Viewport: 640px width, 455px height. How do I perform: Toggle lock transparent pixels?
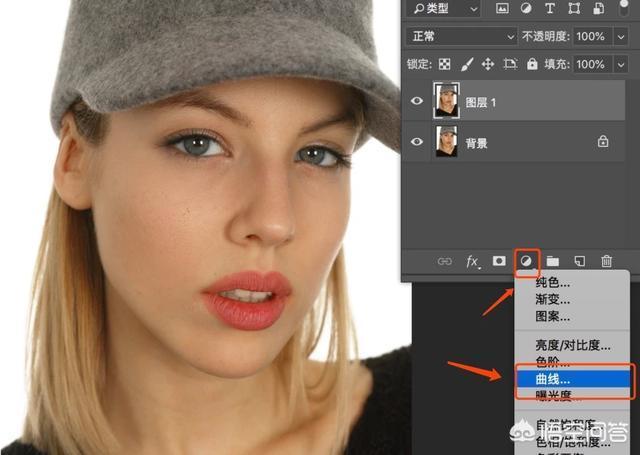(444, 64)
